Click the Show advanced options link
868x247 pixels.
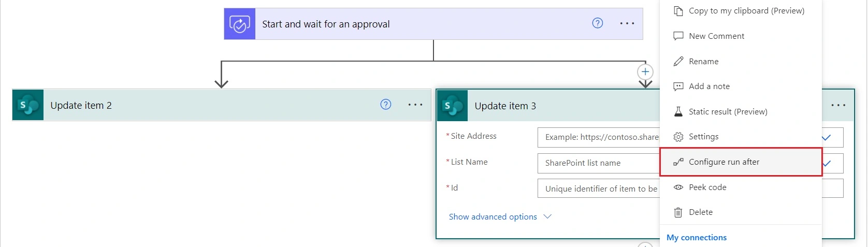click(493, 216)
